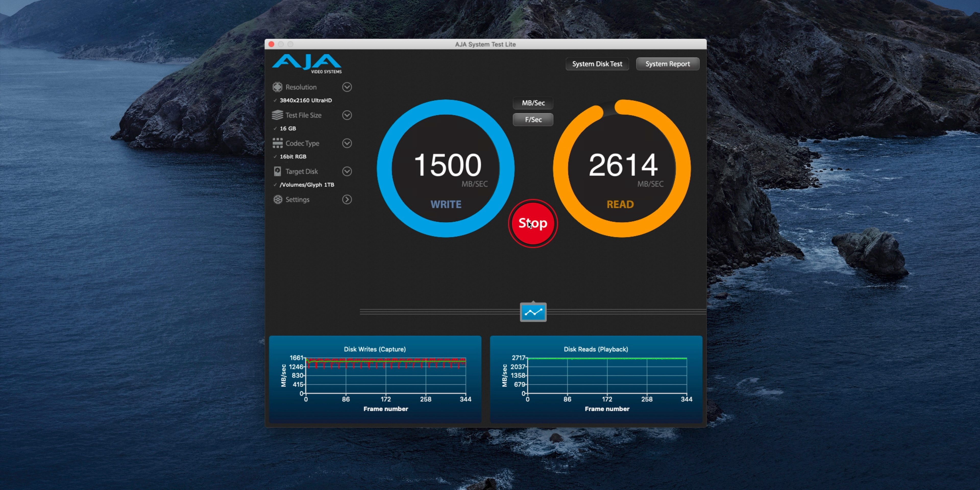Click the Disk Writes (Capture) graph
The height and width of the screenshot is (490, 980).
coord(375,379)
